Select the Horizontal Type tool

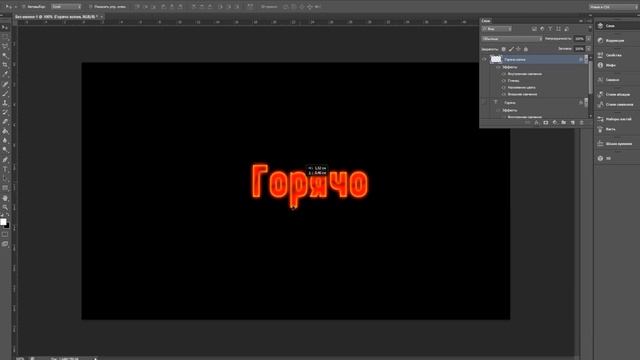tap(5, 169)
